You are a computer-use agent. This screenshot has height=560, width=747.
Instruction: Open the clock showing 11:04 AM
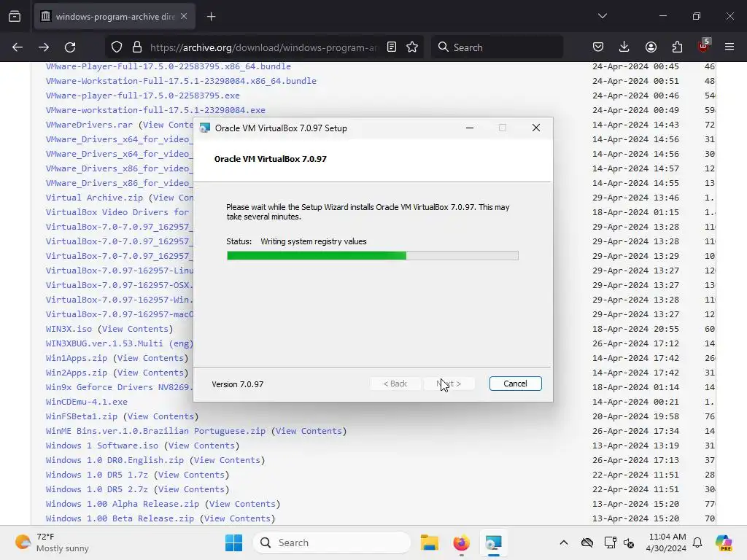point(667,542)
